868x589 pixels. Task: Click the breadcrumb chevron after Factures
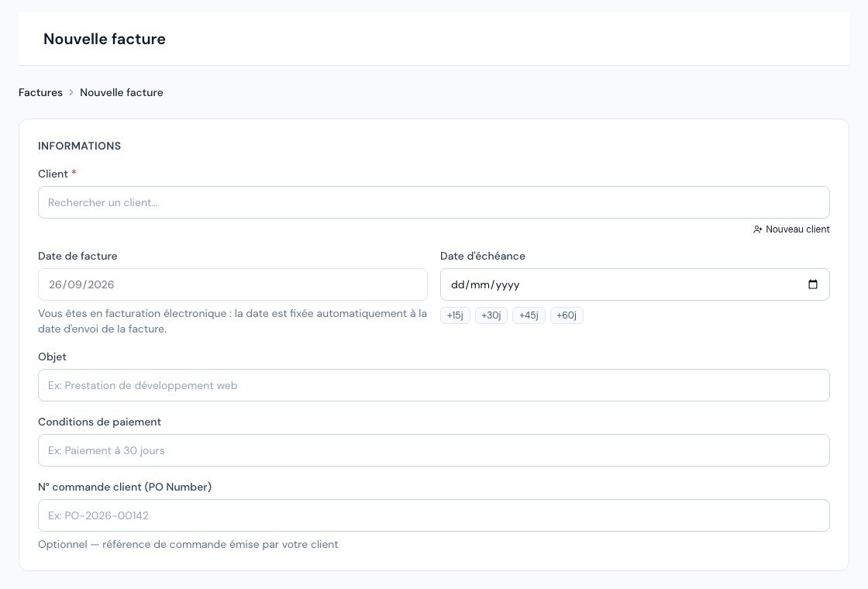pyautogui.click(x=71, y=92)
